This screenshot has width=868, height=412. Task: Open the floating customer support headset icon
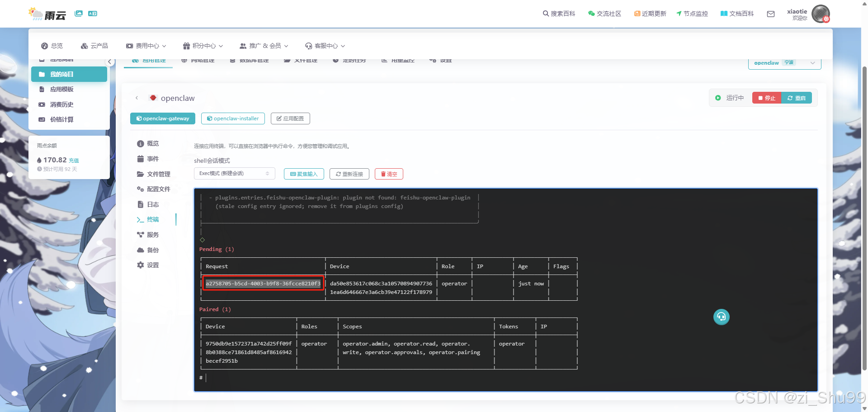pos(721,317)
